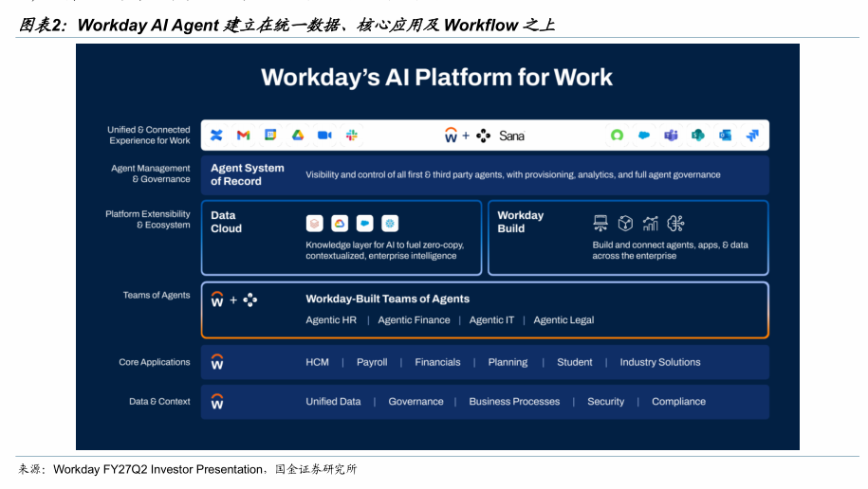Click 'Industry Solutions' text
This screenshot has height=489, width=868.
click(x=660, y=362)
